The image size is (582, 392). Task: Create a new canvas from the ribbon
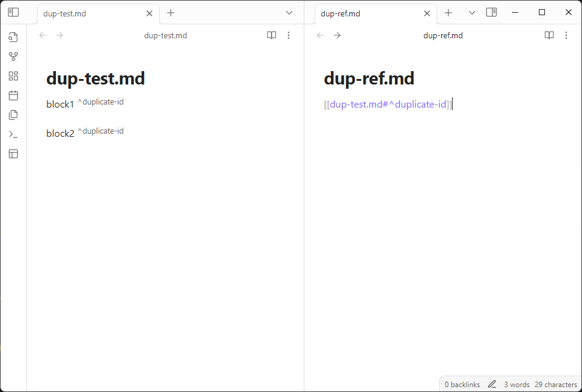coord(13,75)
